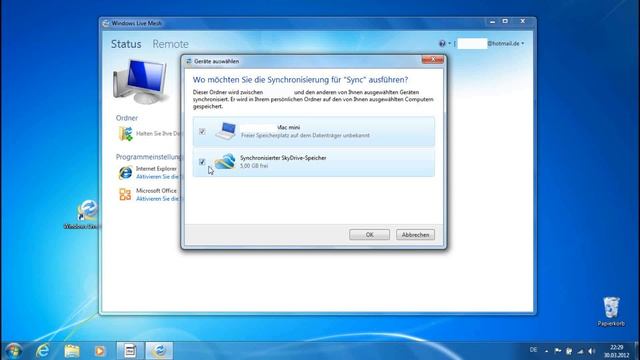The height and width of the screenshot is (360, 640).
Task: Click the SkyDrive cloud icon
Action: point(225,161)
